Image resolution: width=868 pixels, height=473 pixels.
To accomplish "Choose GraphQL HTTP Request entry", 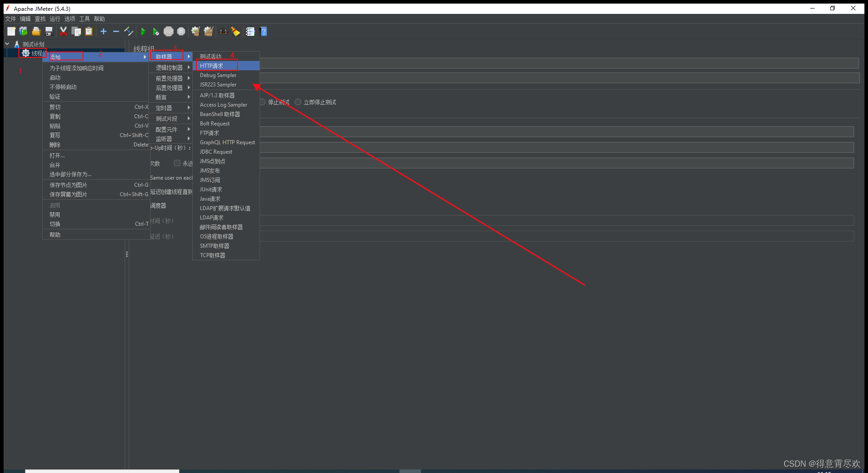I will [x=226, y=142].
